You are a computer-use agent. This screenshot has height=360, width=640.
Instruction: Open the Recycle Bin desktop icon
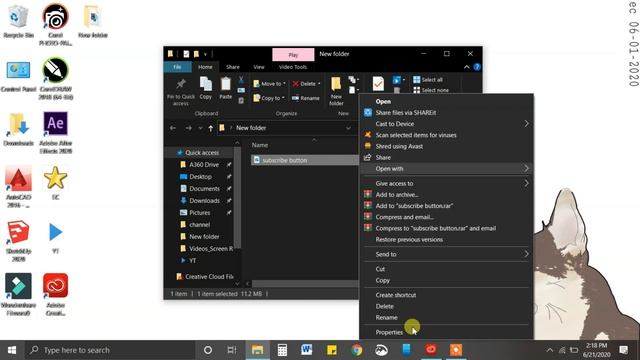(18, 21)
